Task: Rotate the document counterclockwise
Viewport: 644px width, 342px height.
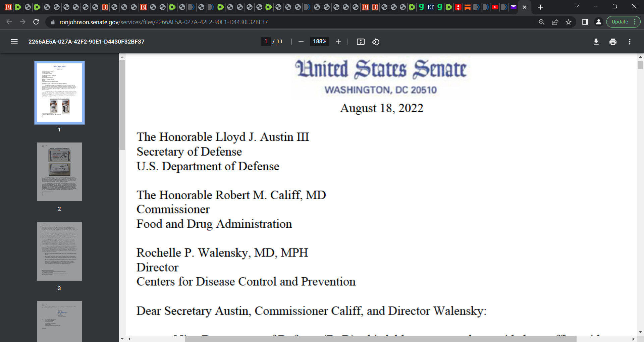Action: coord(376,42)
